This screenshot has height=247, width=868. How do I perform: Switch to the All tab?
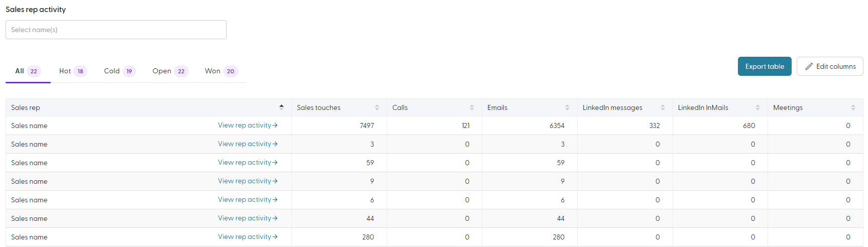28,71
